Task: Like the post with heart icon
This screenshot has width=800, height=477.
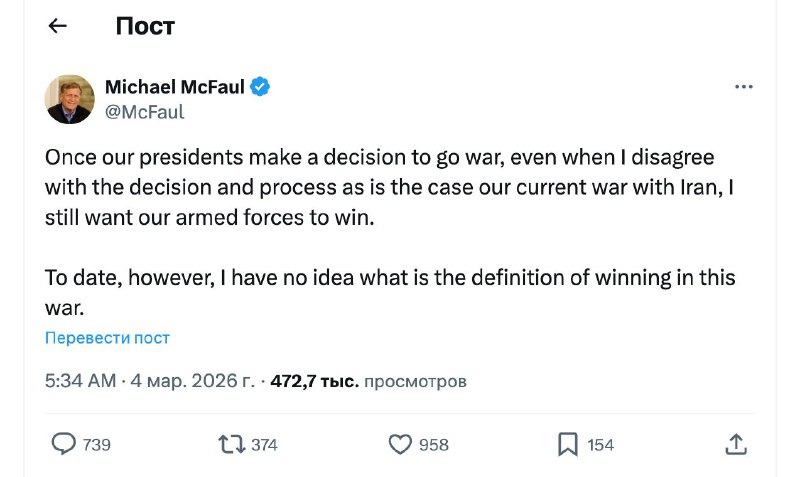Action: coord(400,443)
